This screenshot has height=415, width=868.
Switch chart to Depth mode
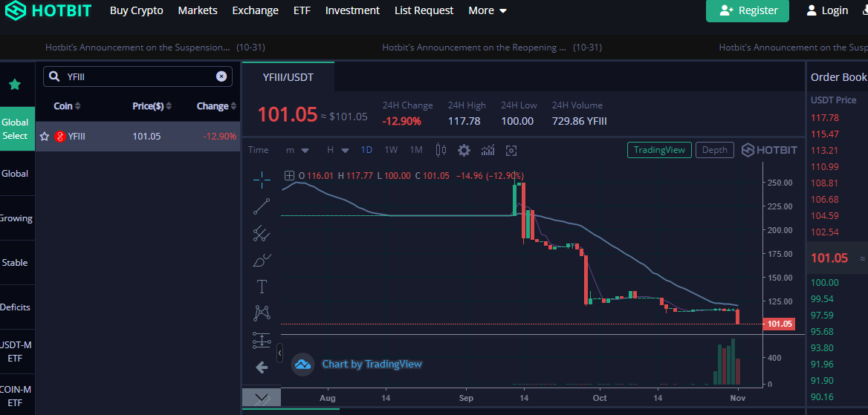click(x=715, y=149)
